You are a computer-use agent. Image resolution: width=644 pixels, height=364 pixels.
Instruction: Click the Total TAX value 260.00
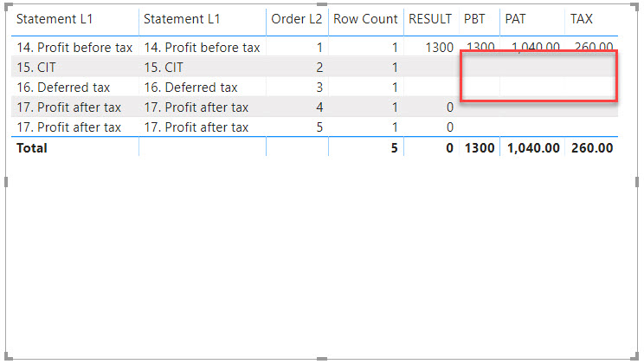(x=592, y=148)
